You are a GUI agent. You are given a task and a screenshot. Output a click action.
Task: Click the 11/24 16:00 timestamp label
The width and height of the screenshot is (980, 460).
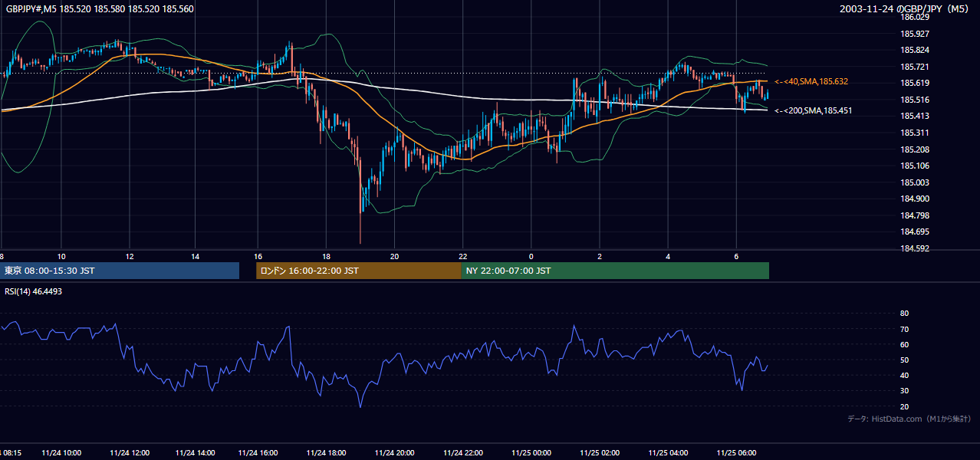pyautogui.click(x=258, y=452)
